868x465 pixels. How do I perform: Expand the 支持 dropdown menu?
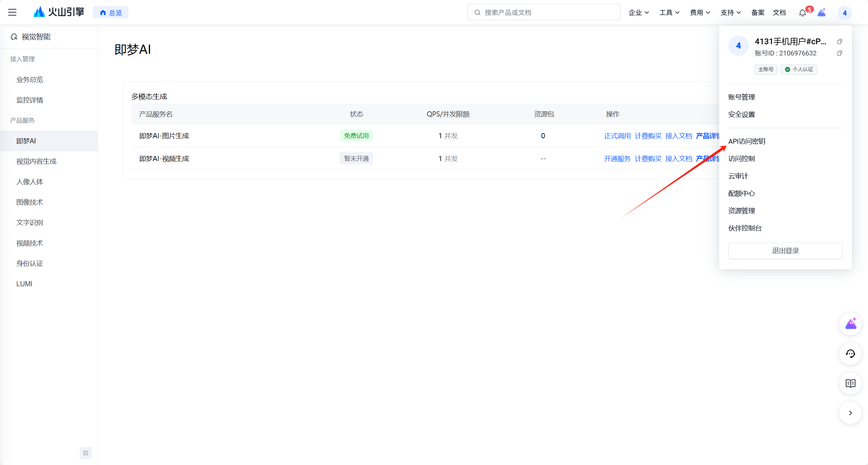pyautogui.click(x=731, y=13)
